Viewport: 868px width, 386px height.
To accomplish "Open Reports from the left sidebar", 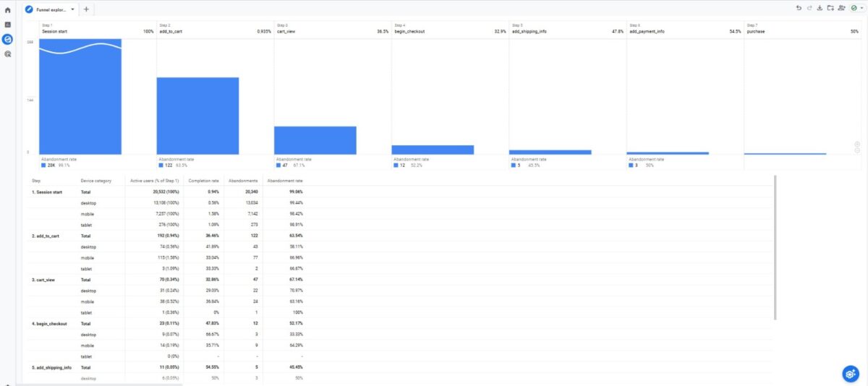I will [7, 25].
